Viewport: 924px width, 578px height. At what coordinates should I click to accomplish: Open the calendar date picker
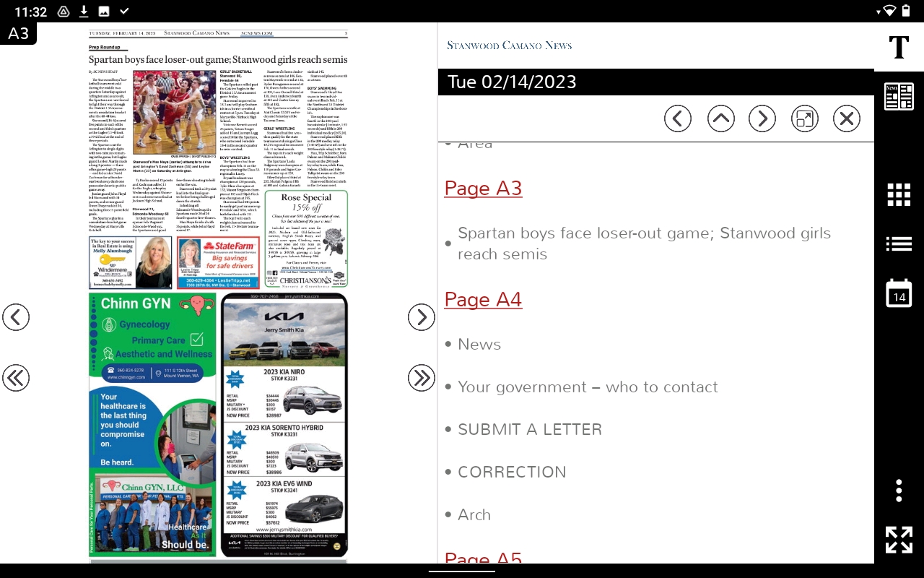coord(899,293)
